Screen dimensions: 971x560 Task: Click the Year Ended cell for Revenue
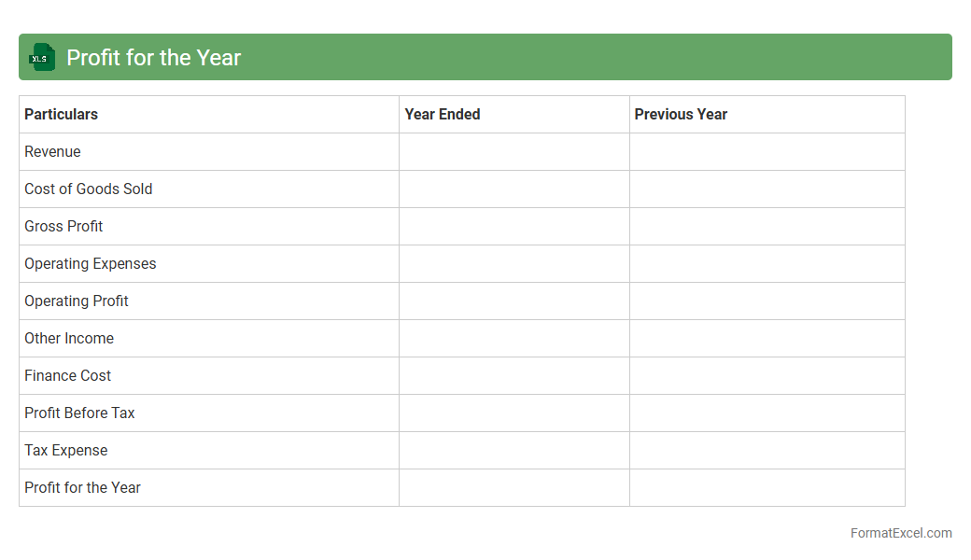tap(514, 151)
